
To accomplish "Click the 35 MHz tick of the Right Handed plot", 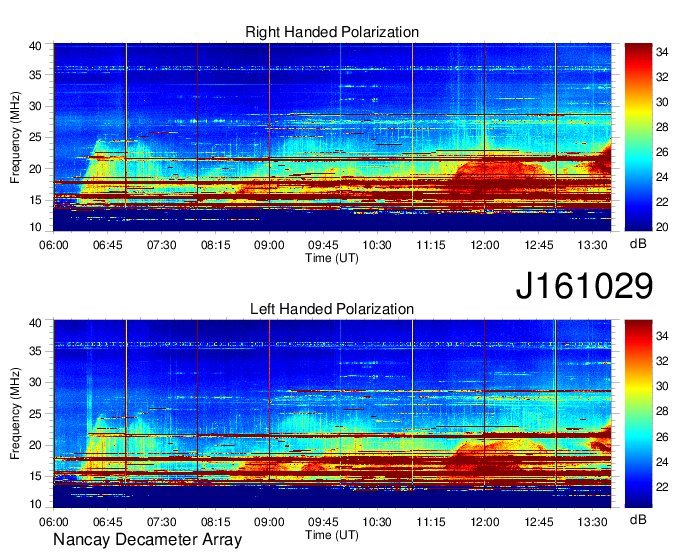I will pos(35,75).
